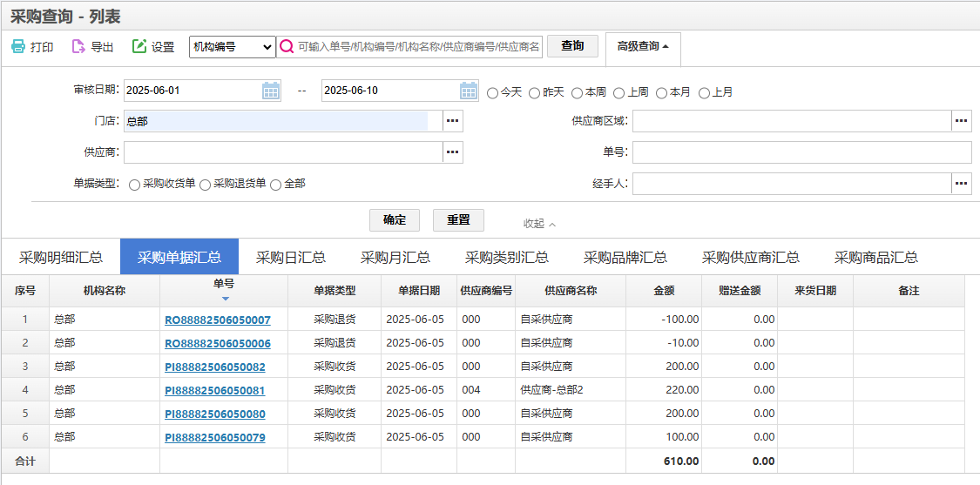Open order RO88882506050006

tap(218, 344)
